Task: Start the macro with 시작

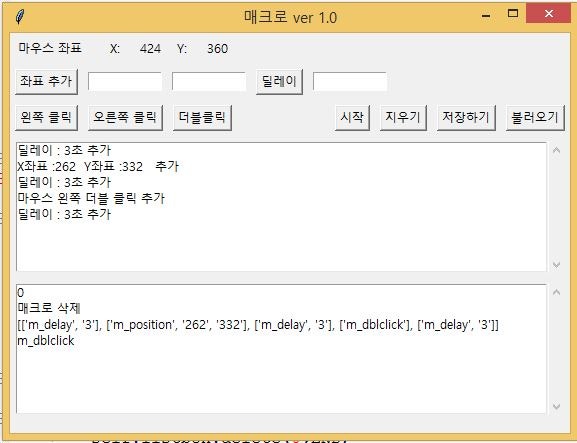Action: [x=352, y=118]
